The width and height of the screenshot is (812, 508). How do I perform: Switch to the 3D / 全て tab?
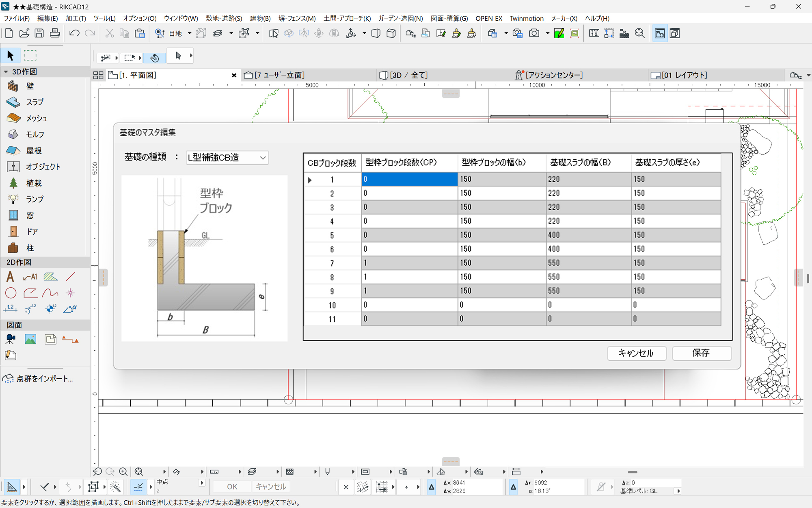(406, 75)
